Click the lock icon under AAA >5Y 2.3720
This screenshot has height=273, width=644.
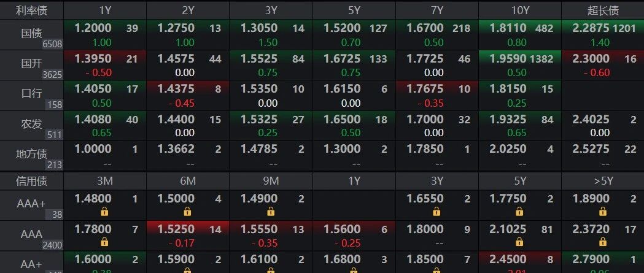point(602,242)
